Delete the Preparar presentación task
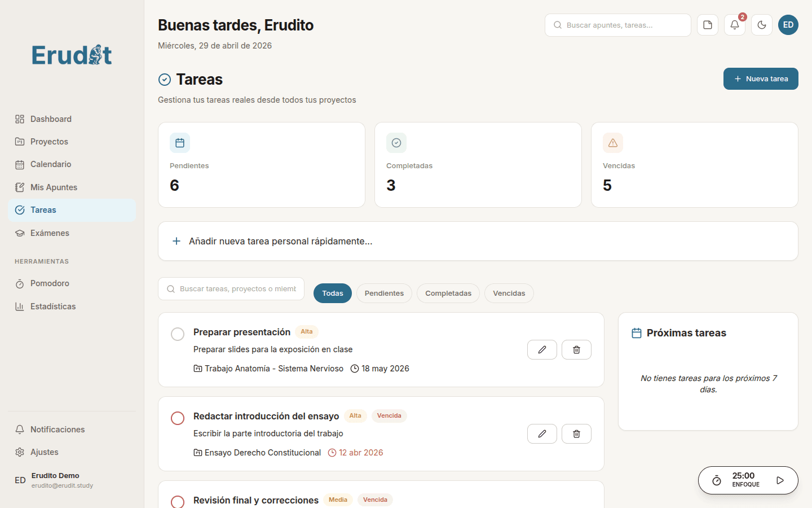Viewport: 812px width, 508px height. tap(576, 349)
